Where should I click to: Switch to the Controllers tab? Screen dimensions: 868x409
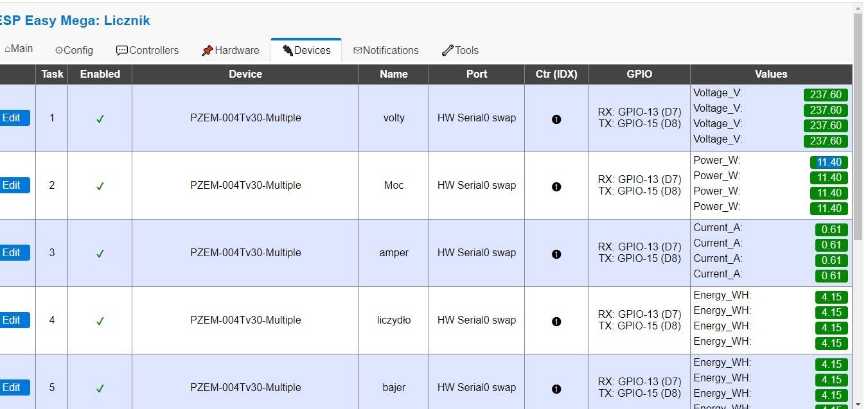coord(147,50)
